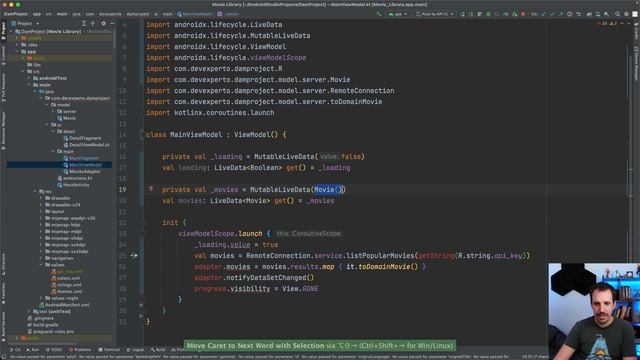This screenshot has height=360, width=640.
Task: Place caret on class MainViewModel declaration
Action: [x=196, y=135]
